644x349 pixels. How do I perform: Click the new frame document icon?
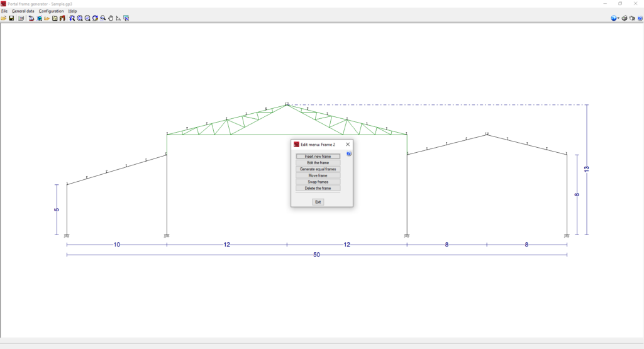click(31, 18)
